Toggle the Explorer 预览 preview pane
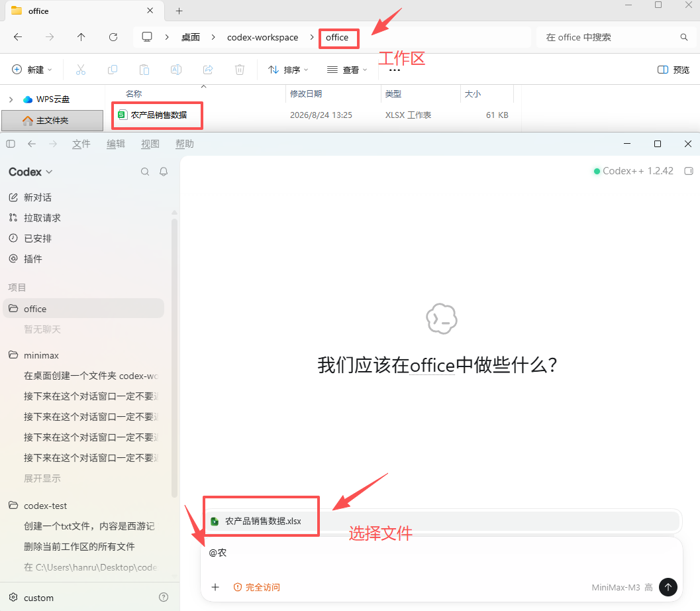Viewport: 700px width, 611px height. pos(674,70)
